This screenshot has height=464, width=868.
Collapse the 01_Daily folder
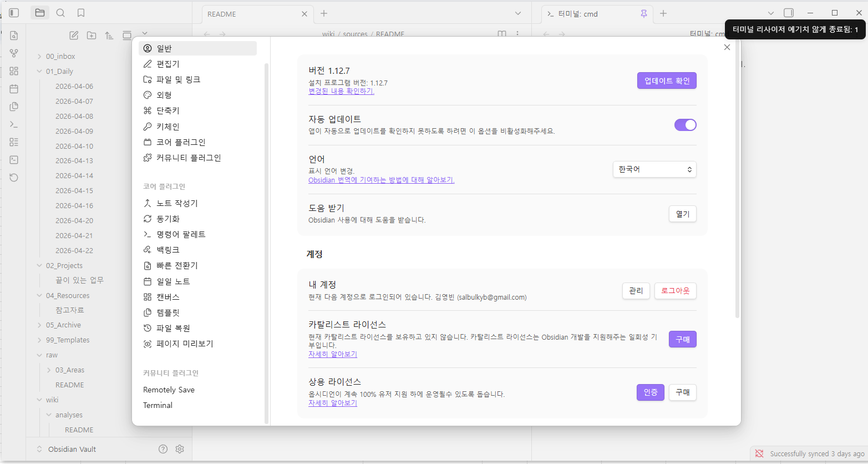tap(39, 71)
